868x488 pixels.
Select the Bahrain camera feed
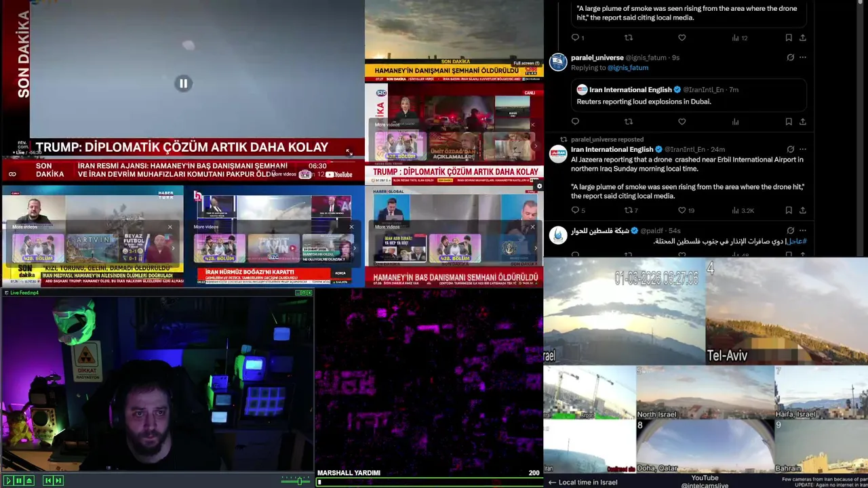pos(821,446)
